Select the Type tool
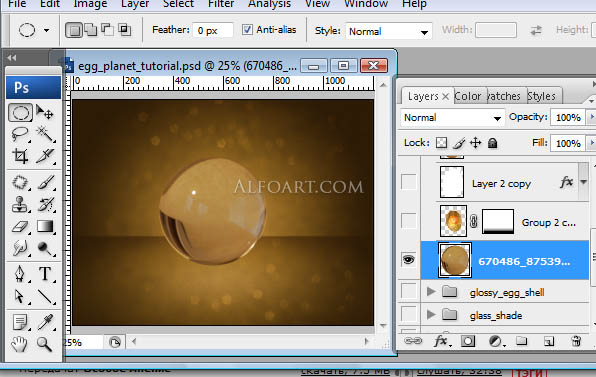 click(45, 274)
